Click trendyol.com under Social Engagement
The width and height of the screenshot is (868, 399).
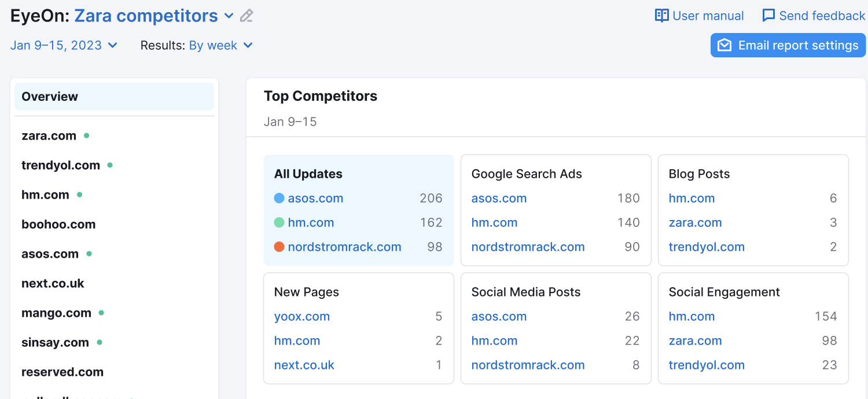tap(707, 365)
